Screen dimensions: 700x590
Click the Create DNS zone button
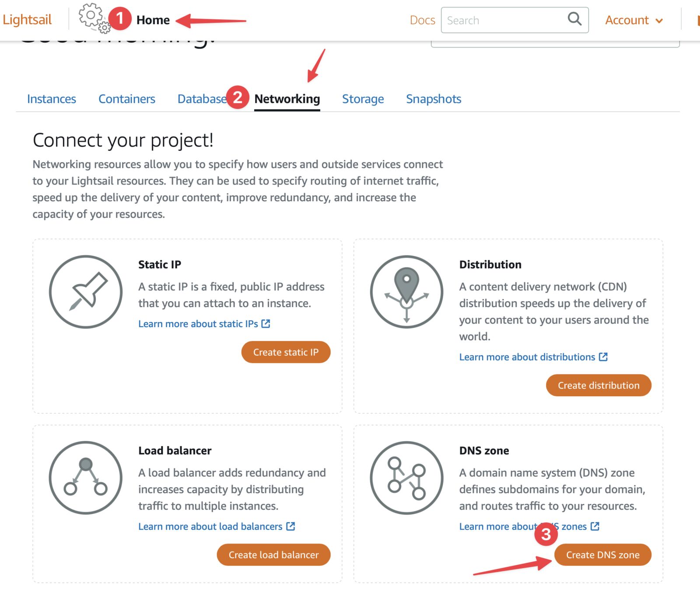tap(603, 555)
